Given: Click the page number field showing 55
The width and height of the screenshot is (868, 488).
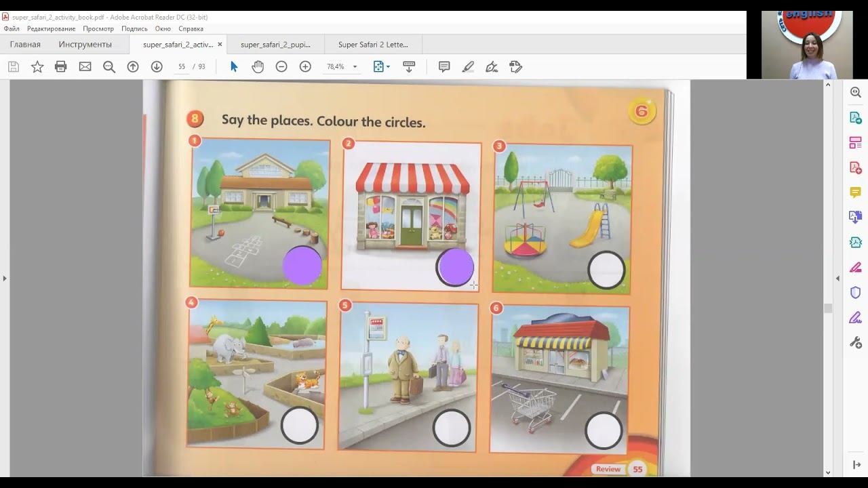Looking at the screenshot, I should pyautogui.click(x=181, y=66).
